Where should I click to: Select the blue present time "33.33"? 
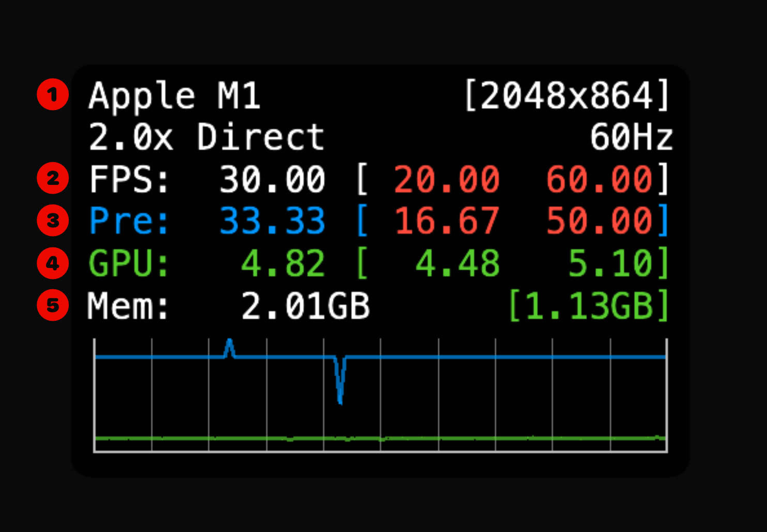272,221
